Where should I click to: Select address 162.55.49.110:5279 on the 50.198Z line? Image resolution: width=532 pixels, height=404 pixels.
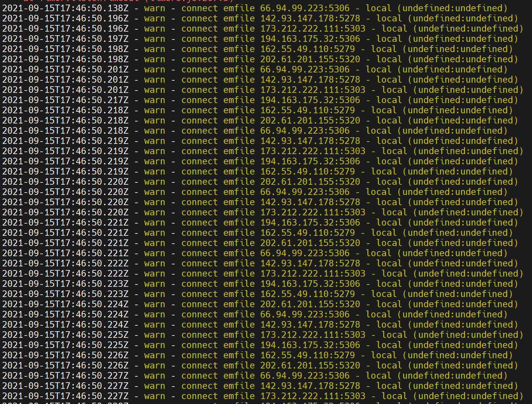[307, 49]
